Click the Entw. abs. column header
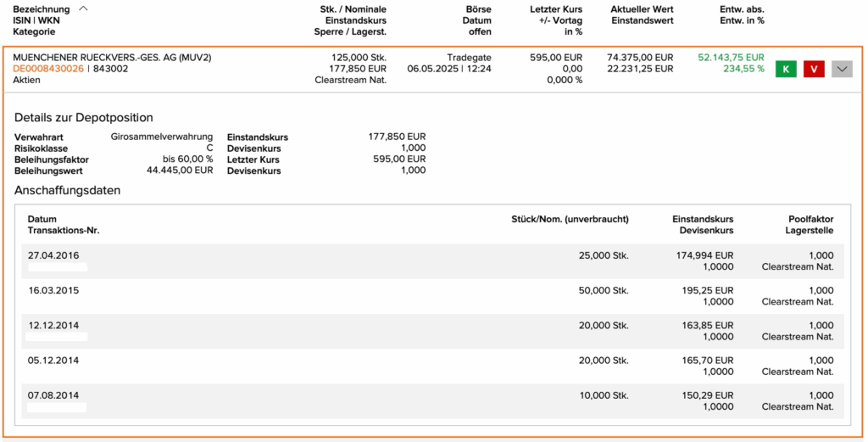 742,9
